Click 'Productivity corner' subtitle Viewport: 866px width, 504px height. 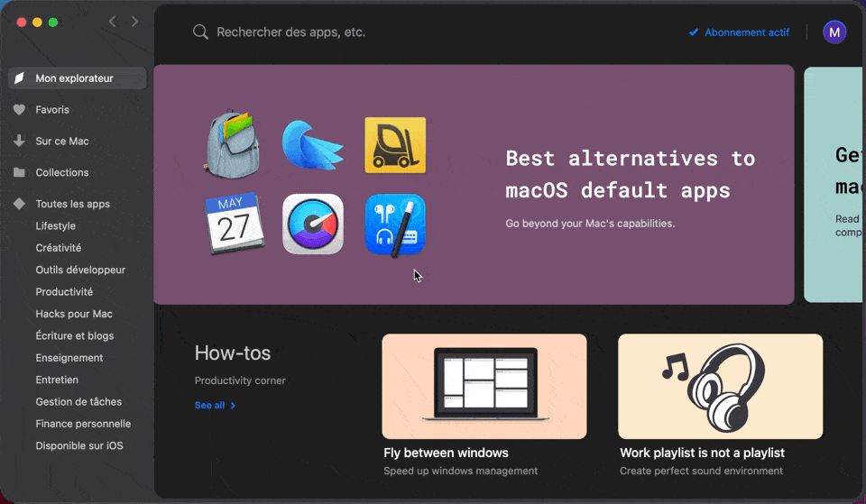point(240,380)
